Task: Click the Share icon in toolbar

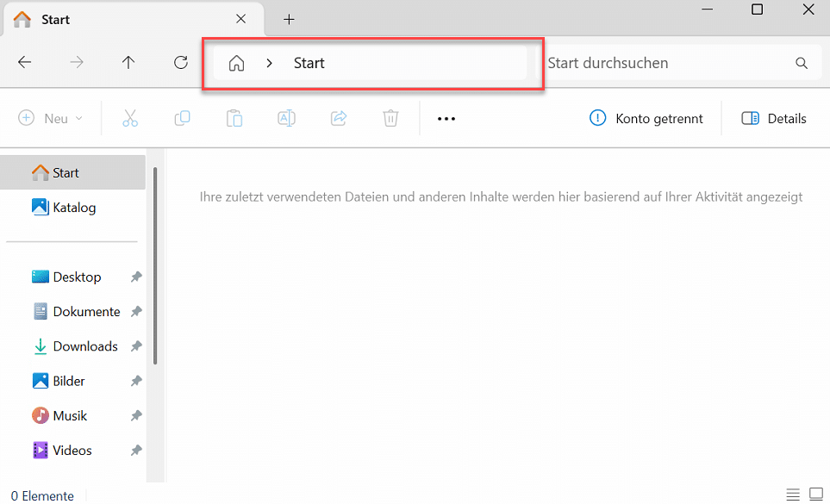Action: click(339, 118)
